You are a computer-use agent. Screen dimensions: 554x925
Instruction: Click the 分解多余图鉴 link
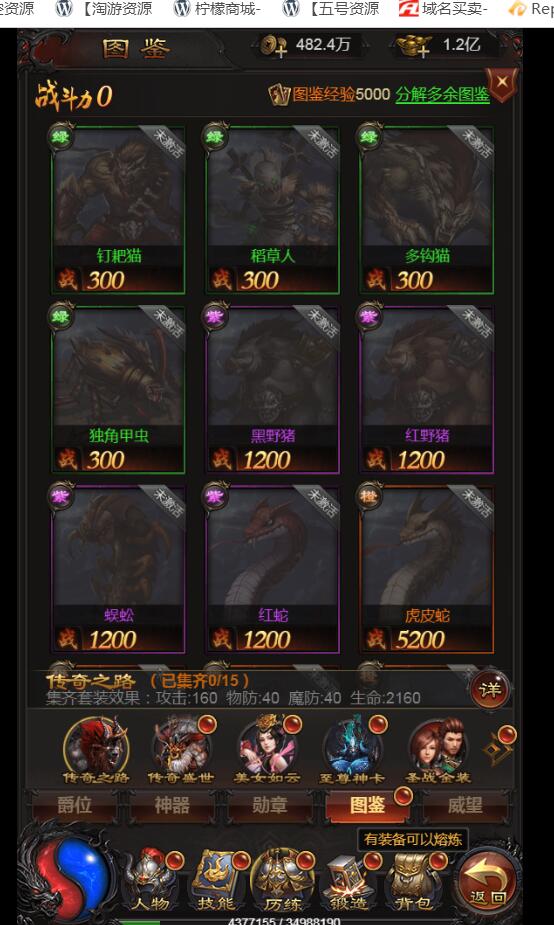click(442, 94)
